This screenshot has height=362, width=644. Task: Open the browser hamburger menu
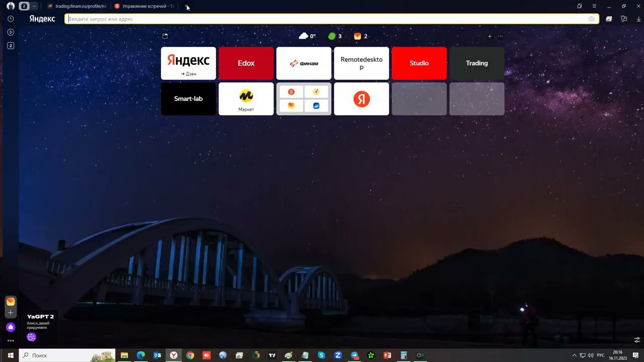pos(594,6)
